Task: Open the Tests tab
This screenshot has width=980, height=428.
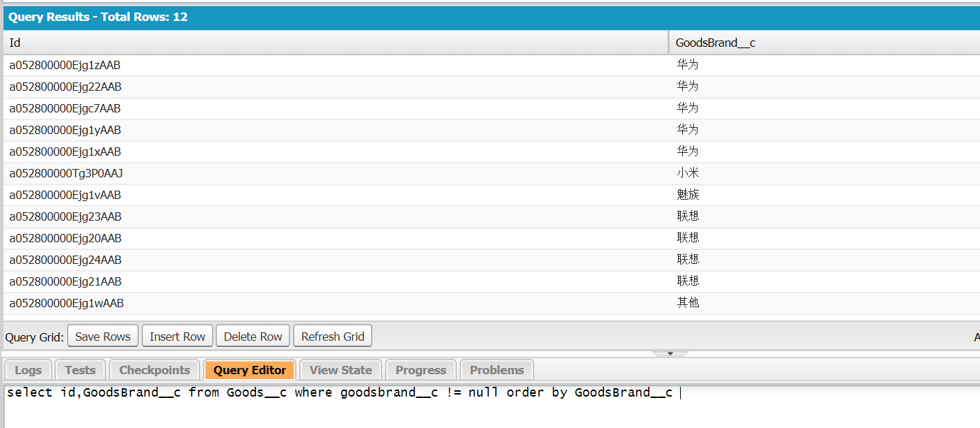Action: (80, 370)
